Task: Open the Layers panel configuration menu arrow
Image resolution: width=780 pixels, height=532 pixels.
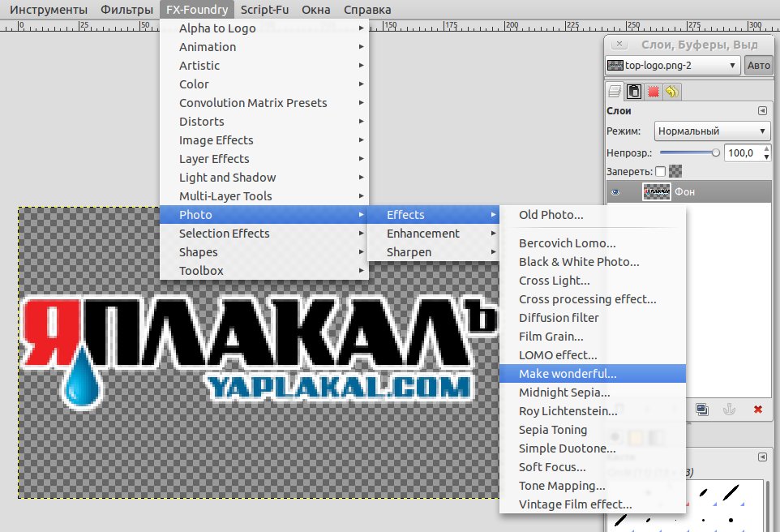Action: coord(762,111)
